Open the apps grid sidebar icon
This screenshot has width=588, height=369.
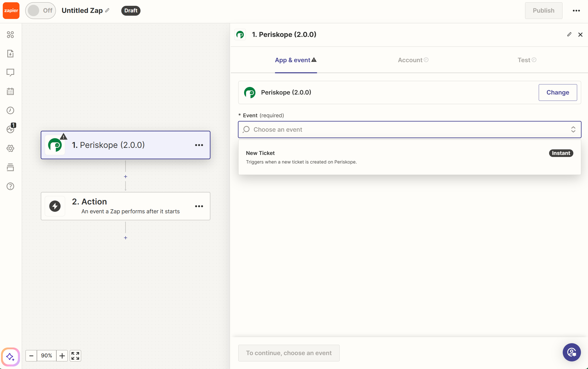tap(10, 35)
